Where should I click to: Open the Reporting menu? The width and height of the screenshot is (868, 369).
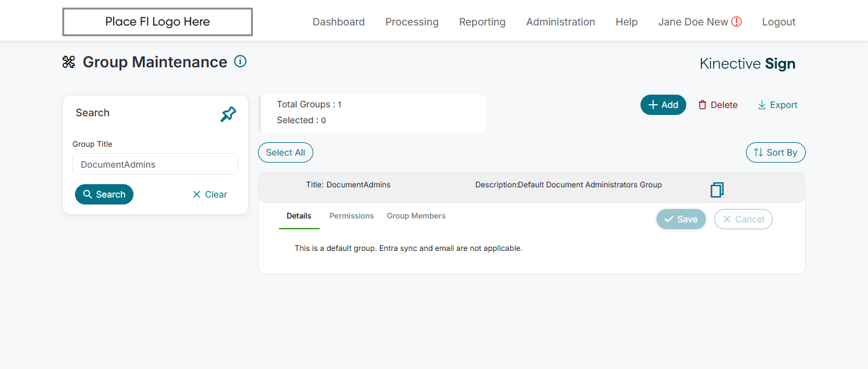click(x=482, y=22)
